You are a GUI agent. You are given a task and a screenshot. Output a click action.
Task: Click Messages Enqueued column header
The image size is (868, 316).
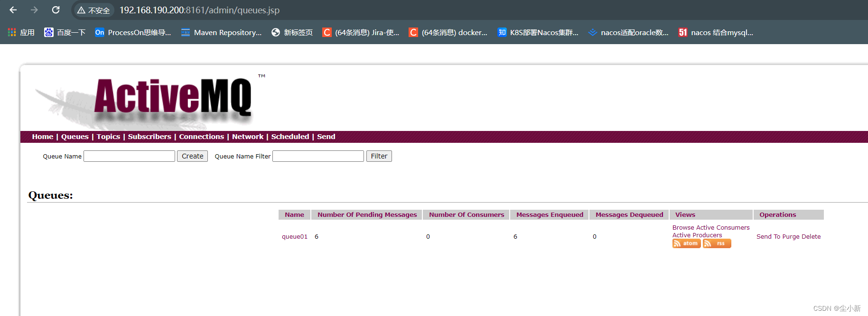tap(550, 214)
